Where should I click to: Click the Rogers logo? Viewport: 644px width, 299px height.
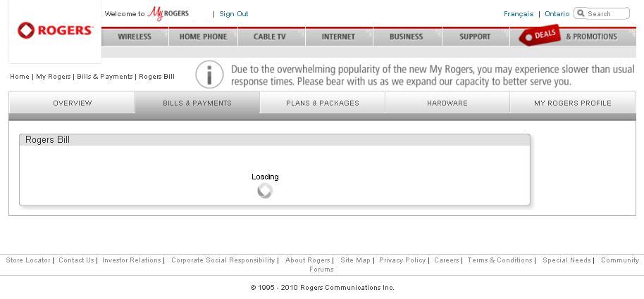(x=55, y=30)
